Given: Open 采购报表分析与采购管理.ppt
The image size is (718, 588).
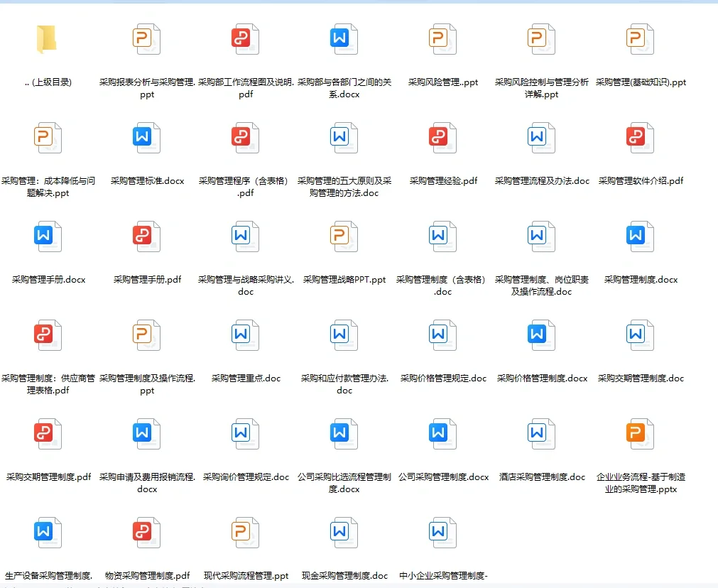Looking at the screenshot, I should pyautogui.click(x=146, y=39).
